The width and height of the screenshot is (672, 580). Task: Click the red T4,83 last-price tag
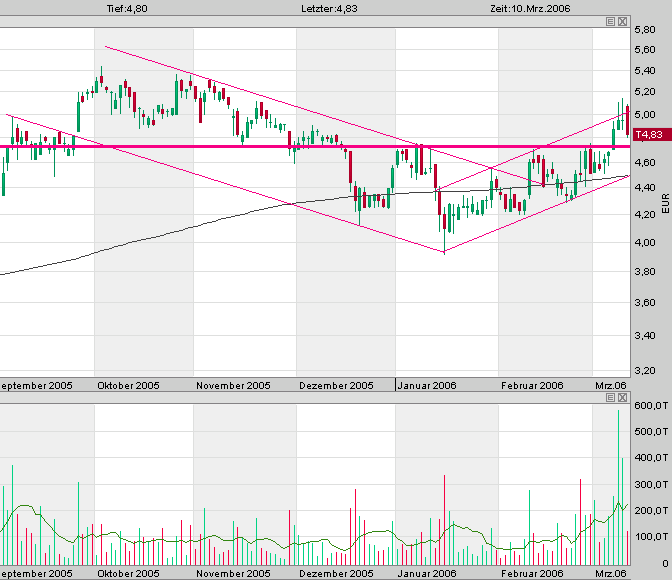coord(652,135)
